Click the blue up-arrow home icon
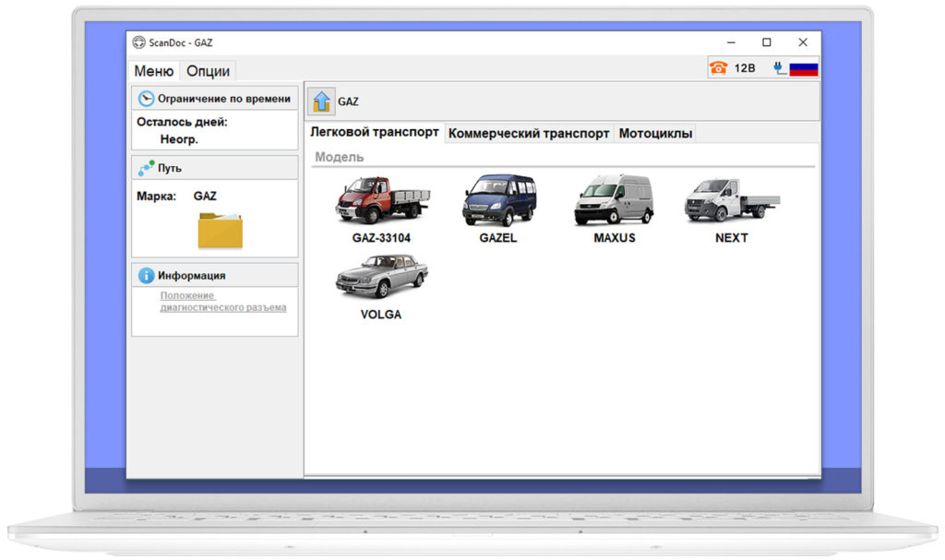Viewport: 945px width, 560px height. click(321, 101)
